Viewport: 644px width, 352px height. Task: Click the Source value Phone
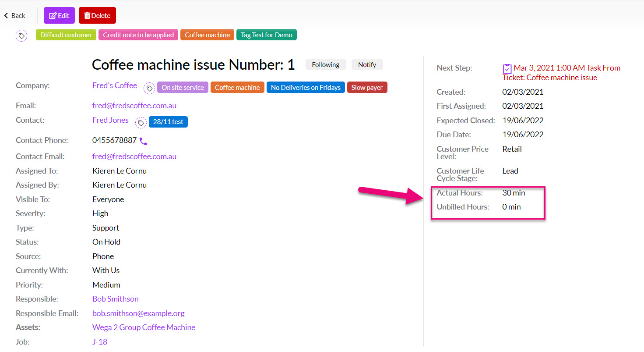pos(103,256)
